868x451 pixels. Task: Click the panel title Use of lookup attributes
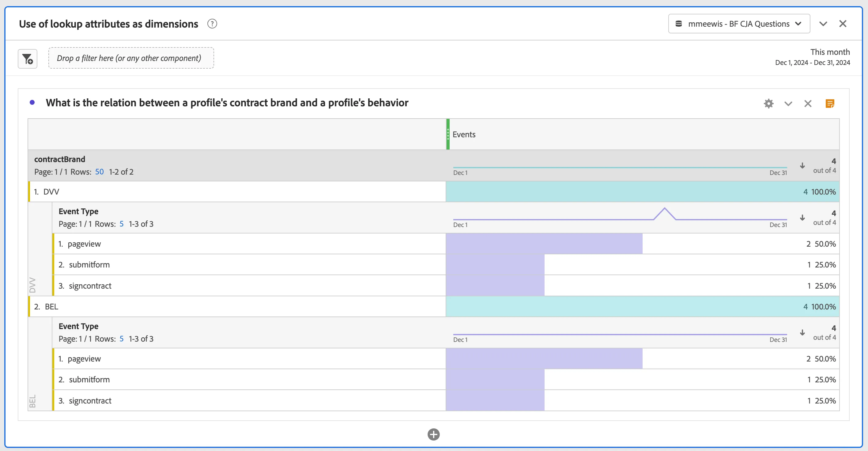pos(108,24)
